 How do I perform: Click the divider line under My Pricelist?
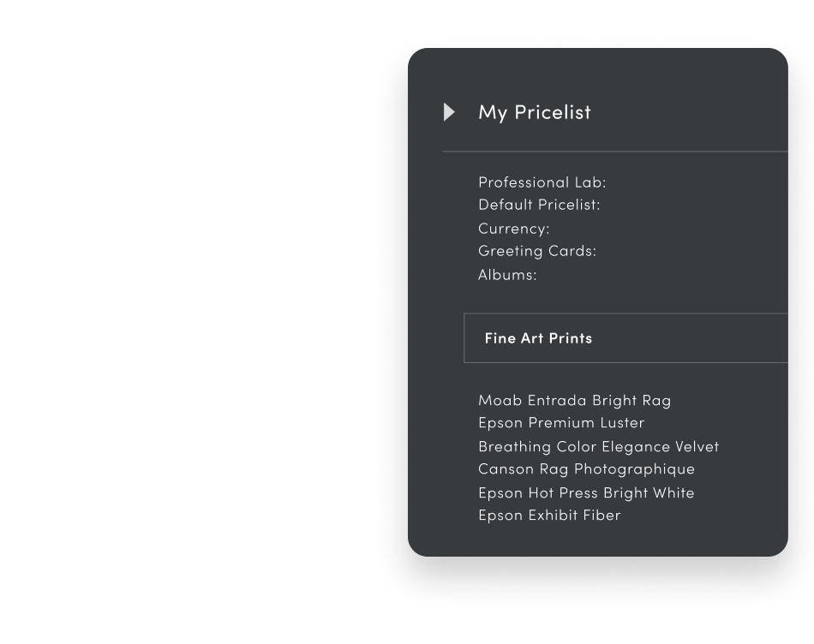(x=613, y=152)
